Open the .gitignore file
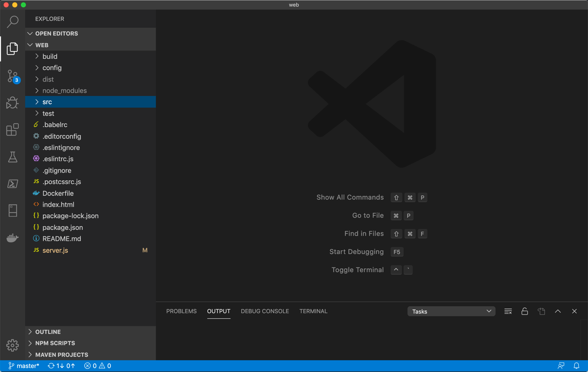The height and width of the screenshot is (372, 588). coord(90,170)
